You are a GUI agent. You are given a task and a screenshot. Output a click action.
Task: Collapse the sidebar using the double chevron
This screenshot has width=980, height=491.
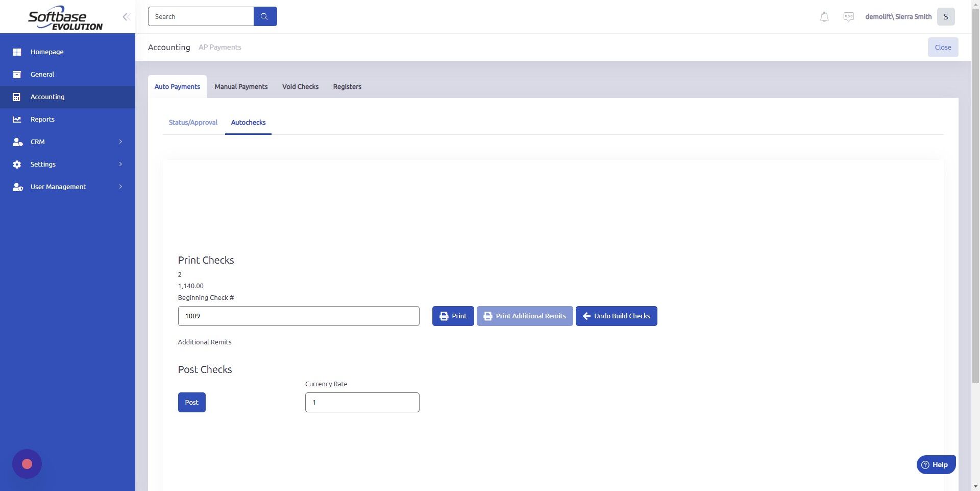tap(126, 16)
